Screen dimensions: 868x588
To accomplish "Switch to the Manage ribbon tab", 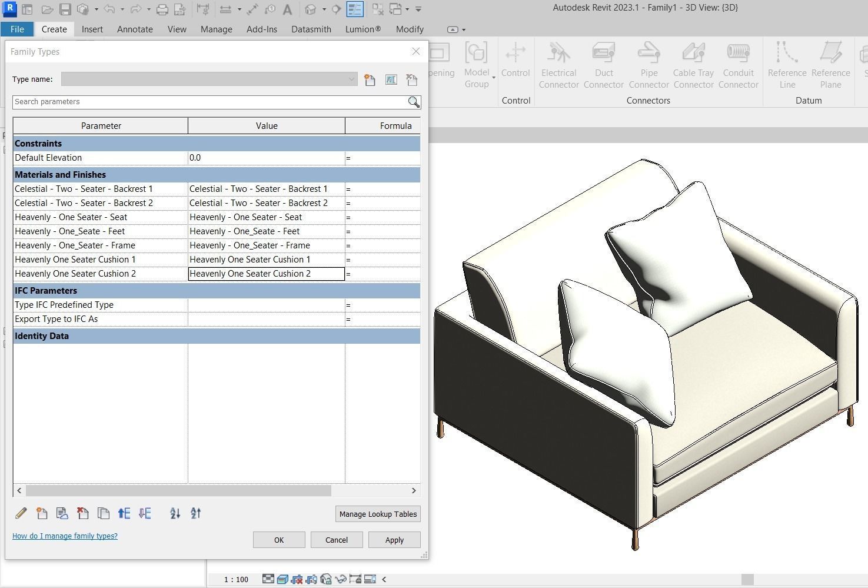I will click(216, 29).
